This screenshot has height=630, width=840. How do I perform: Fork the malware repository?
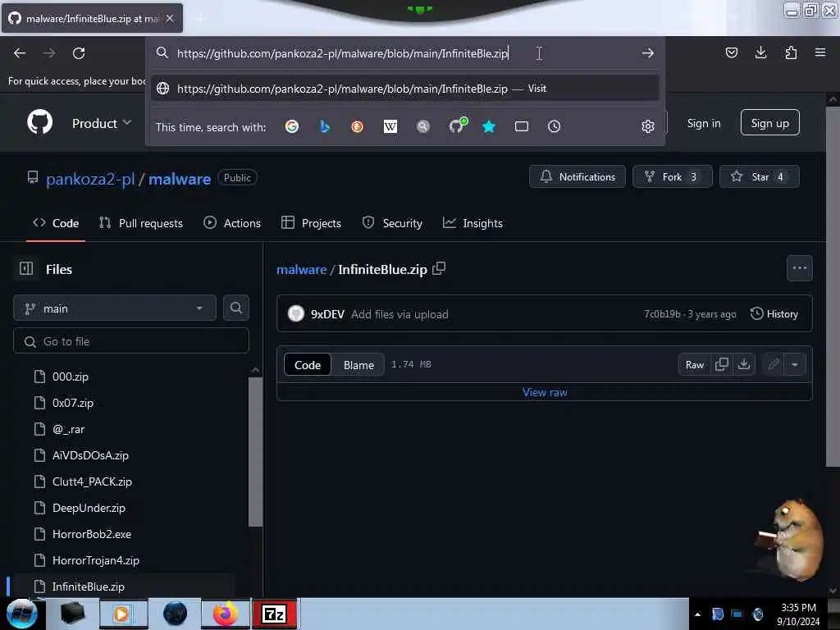[673, 177]
